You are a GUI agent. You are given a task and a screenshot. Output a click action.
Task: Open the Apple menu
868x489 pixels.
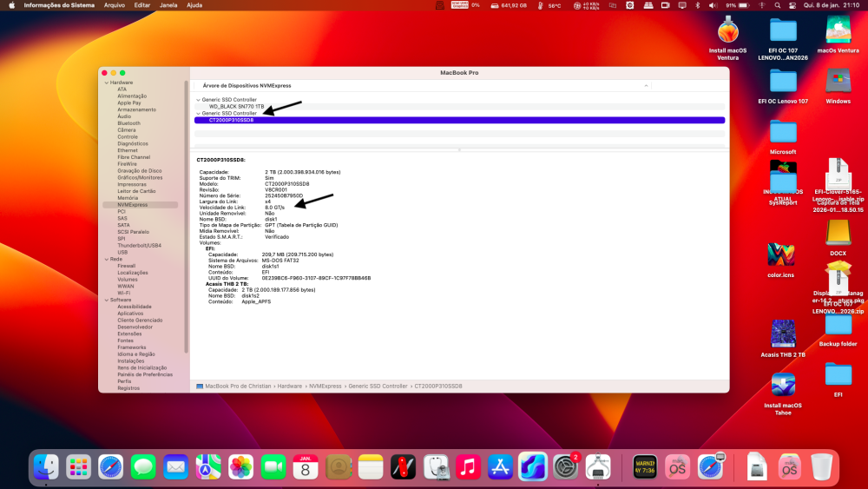[x=11, y=5]
